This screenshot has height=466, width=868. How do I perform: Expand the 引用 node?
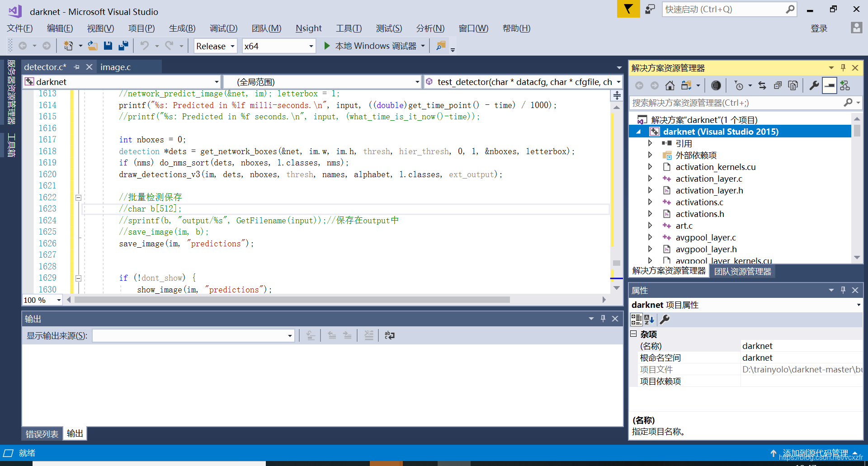(650, 143)
